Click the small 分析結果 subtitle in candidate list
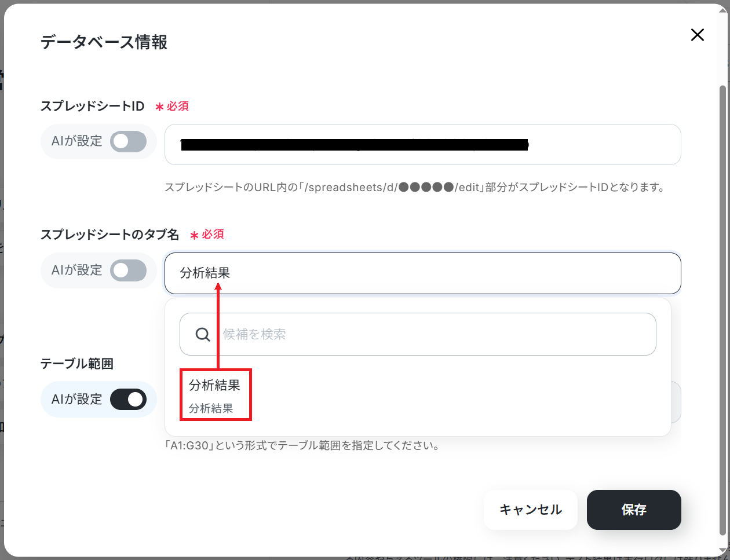 pos(211,408)
